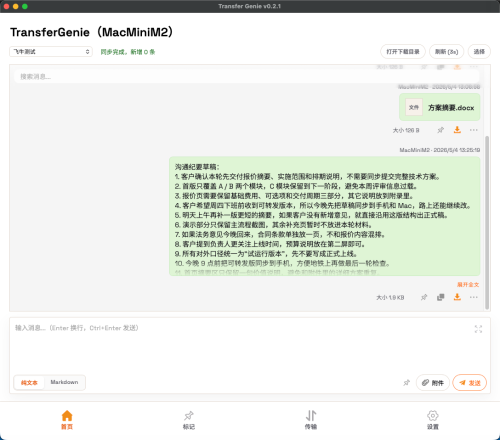The height and width of the screenshot is (440, 500).
Task: Open more options for 沟通纪要草稿 message
Action: (474, 297)
